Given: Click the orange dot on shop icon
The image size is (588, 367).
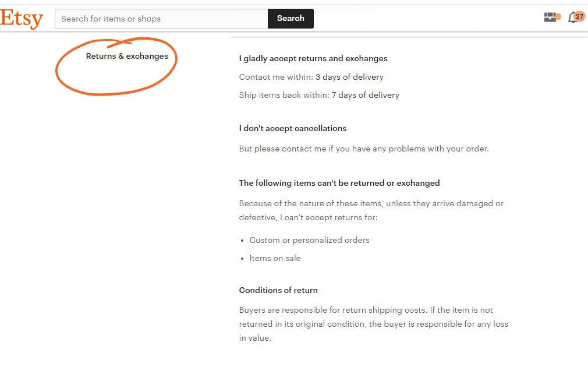Looking at the screenshot, I should click(558, 16).
